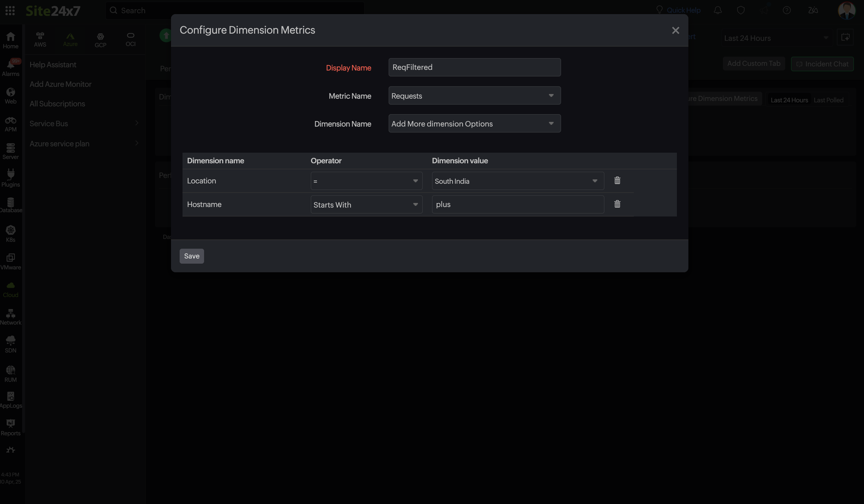Select the APM sidebar icon
This screenshot has width=864, height=504.
coord(11,123)
